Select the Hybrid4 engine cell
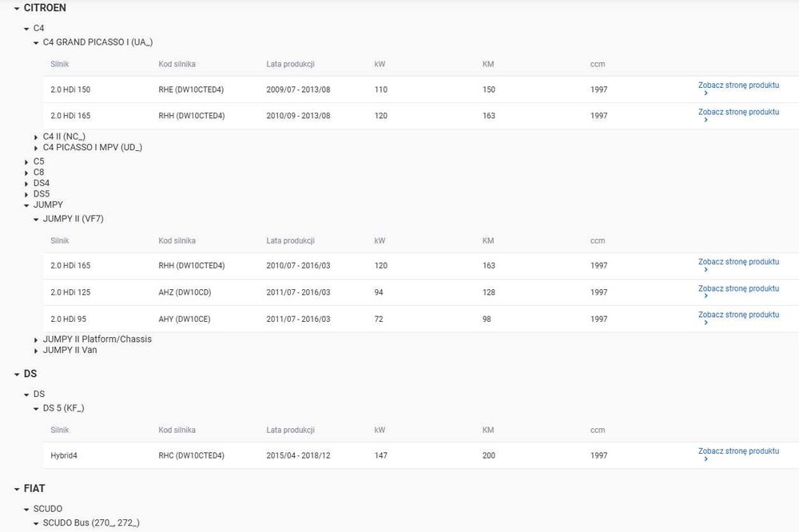Screen dimensions: 799x532 (x=64, y=455)
